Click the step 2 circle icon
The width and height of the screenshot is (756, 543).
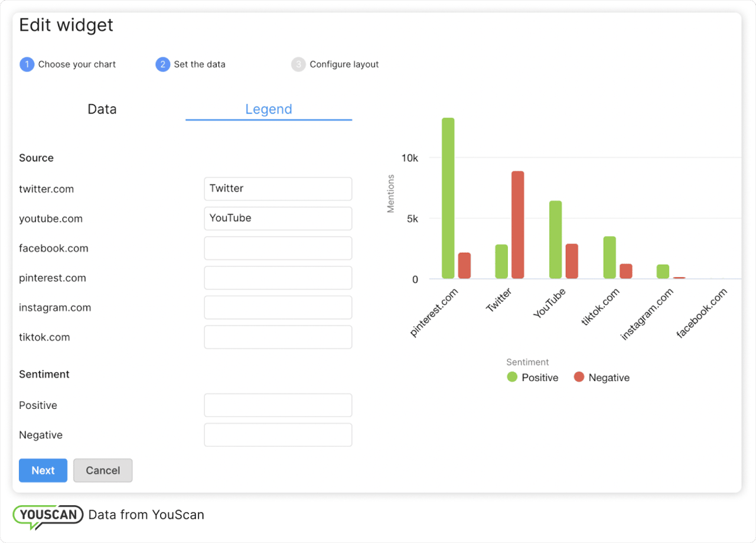click(x=163, y=64)
